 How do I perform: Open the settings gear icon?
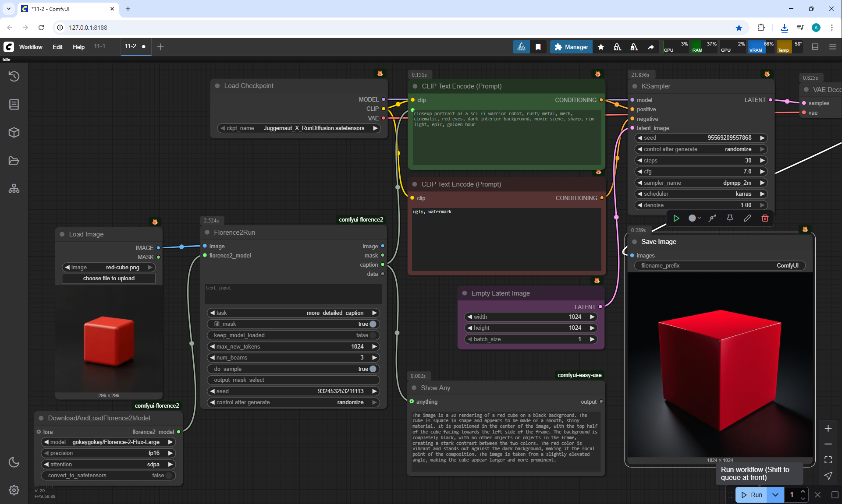(14, 490)
